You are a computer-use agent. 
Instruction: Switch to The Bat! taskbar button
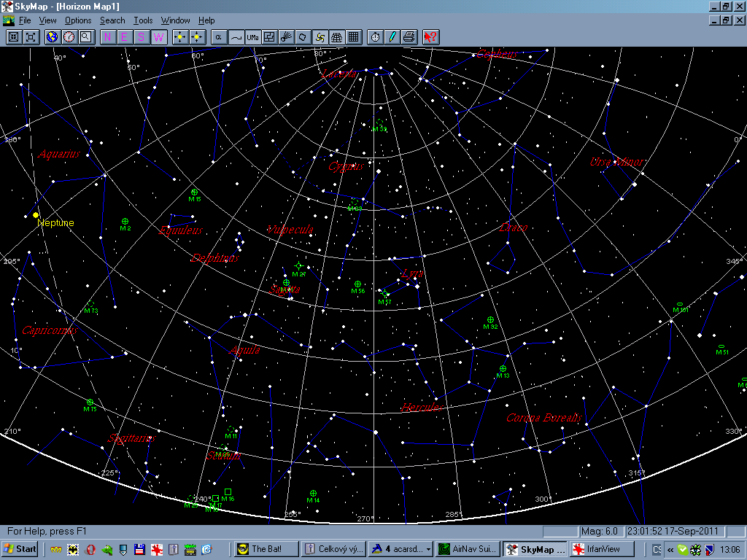click(x=266, y=549)
